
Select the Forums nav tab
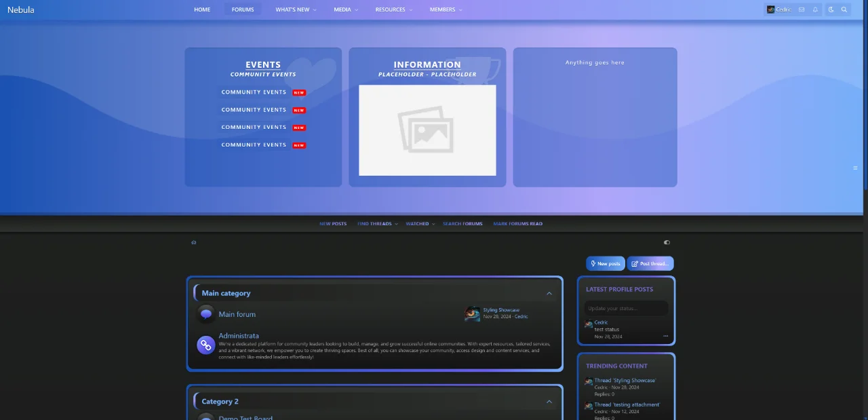click(243, 9)
